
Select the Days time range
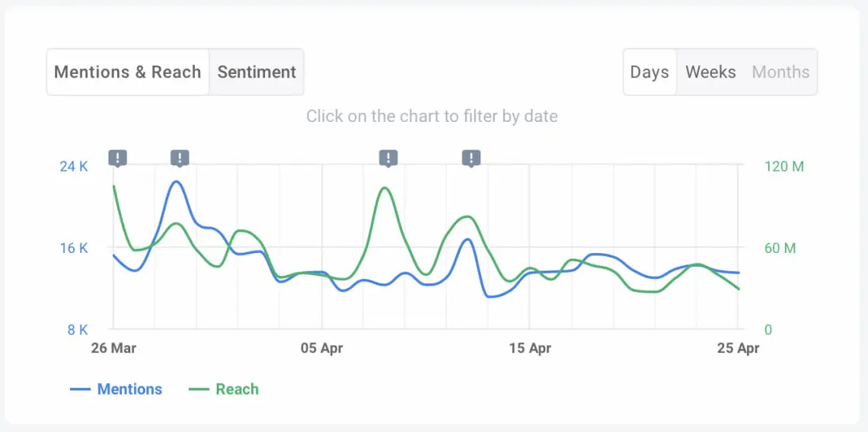coord(649,72)
